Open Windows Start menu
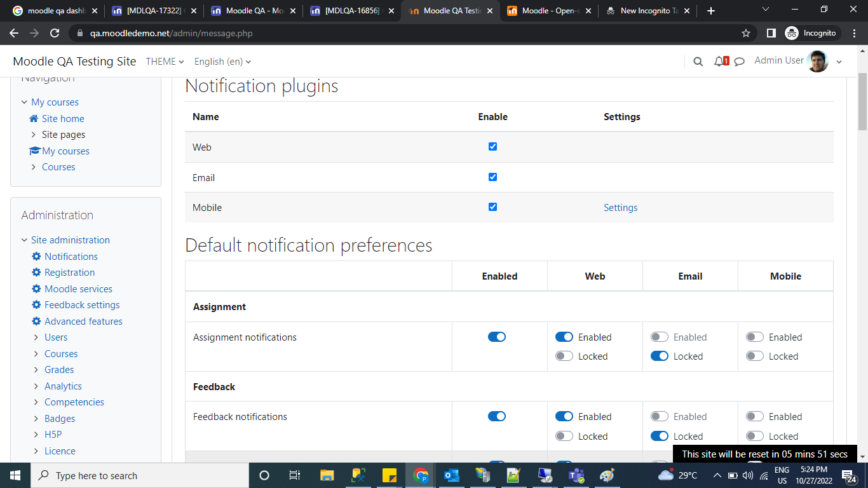Viewport: 868px width, 488px height. coord(15,475)
